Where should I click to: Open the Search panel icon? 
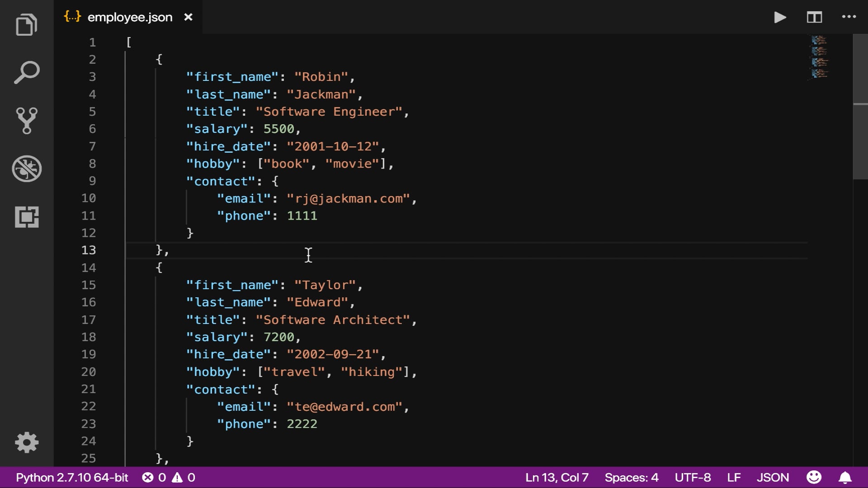tap(26, 72)
